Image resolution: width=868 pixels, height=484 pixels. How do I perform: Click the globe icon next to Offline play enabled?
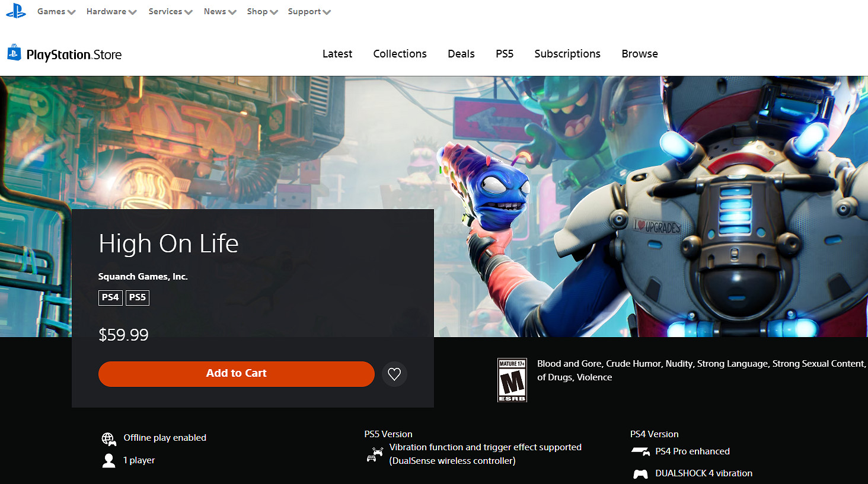(x=109, y=438)
